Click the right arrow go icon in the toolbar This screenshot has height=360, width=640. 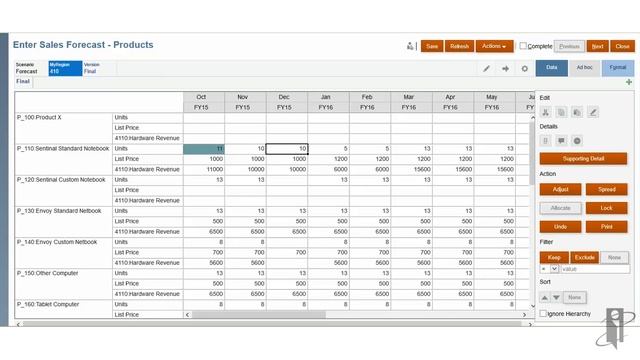(x=505, y=69)
